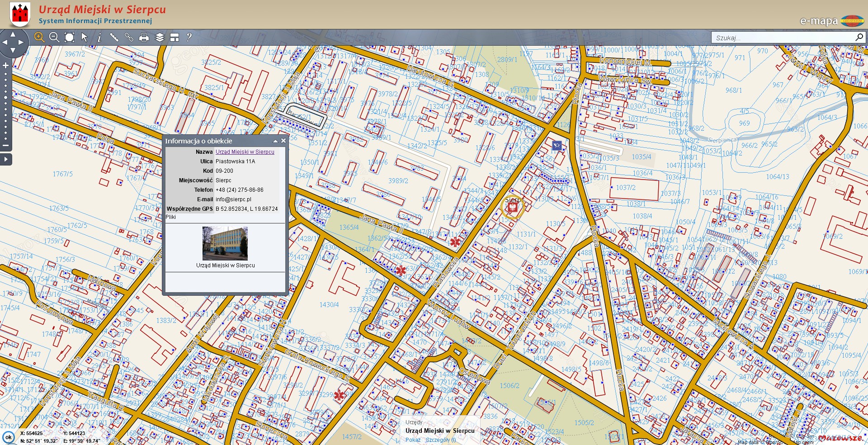
Task: Click the Sierpc city hall map marker
Action: tap(512, 208)
